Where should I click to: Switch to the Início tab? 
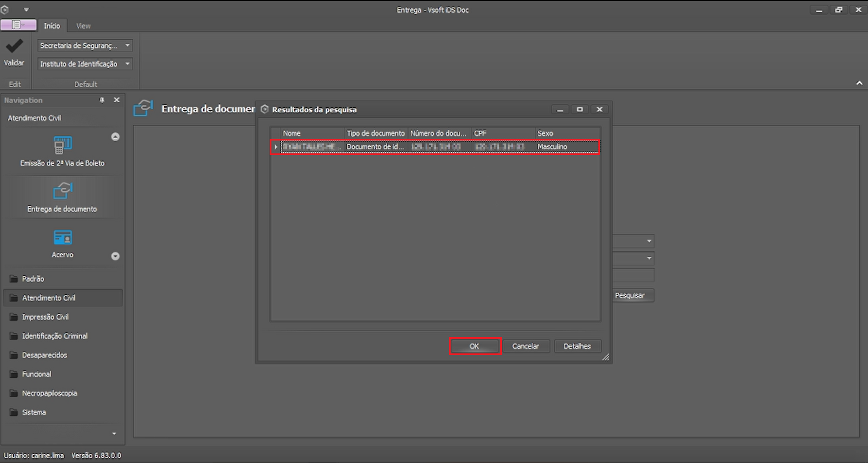(52, 26)
